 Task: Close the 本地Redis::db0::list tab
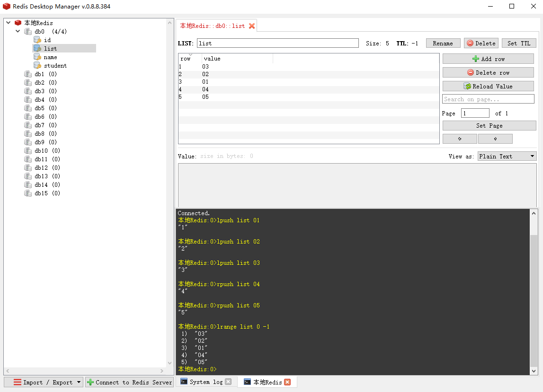tap(252, 26)
